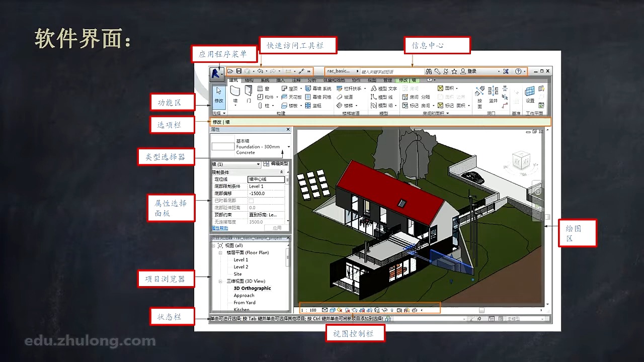Viewport: 644px width, 362px height.
Task: Select the 设置 work plane tool
Action: click(530, 95)
